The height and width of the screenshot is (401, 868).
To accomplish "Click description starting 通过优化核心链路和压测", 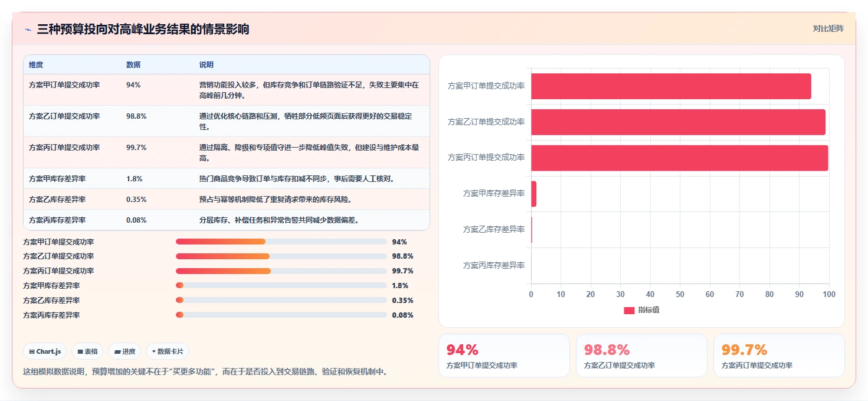I will (x=306, y=121).
